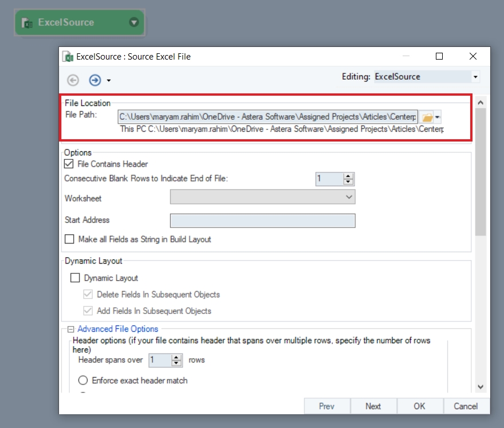Screen dimensions: 504x428
Task: Click the Next button
Action: point(373,406)
